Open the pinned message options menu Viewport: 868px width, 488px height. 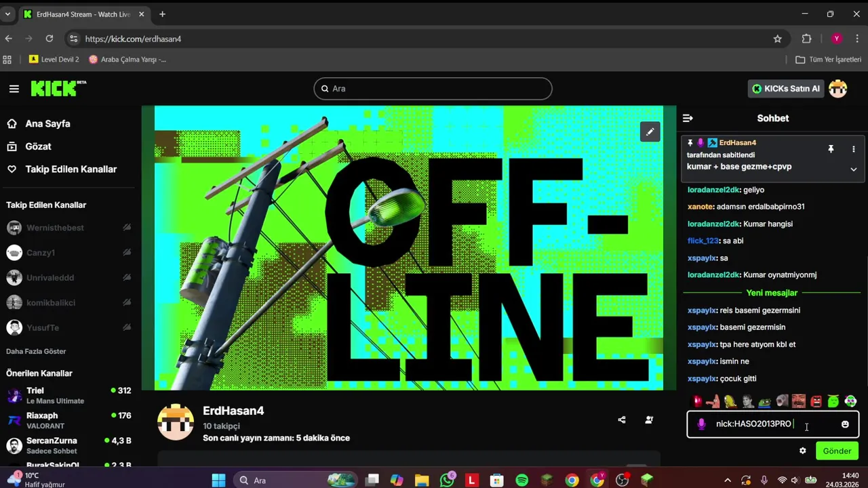[853, 149]
